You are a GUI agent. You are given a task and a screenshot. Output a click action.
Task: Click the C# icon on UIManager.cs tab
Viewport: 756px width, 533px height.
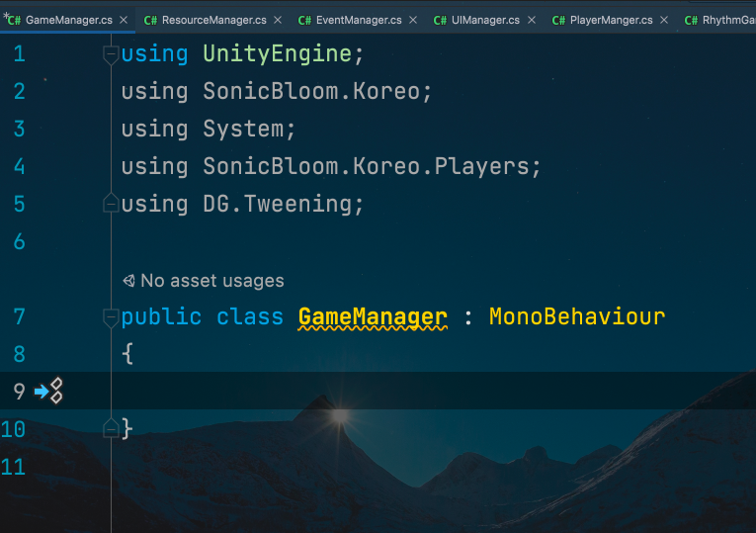440,20
